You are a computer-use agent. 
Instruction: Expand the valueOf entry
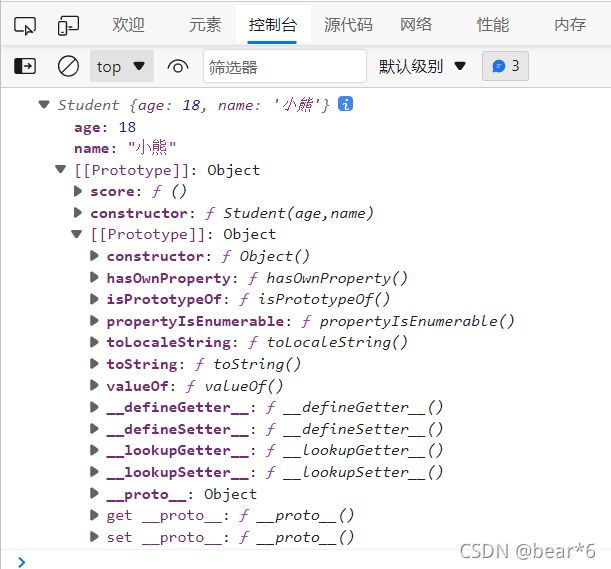tap(94, 386)
